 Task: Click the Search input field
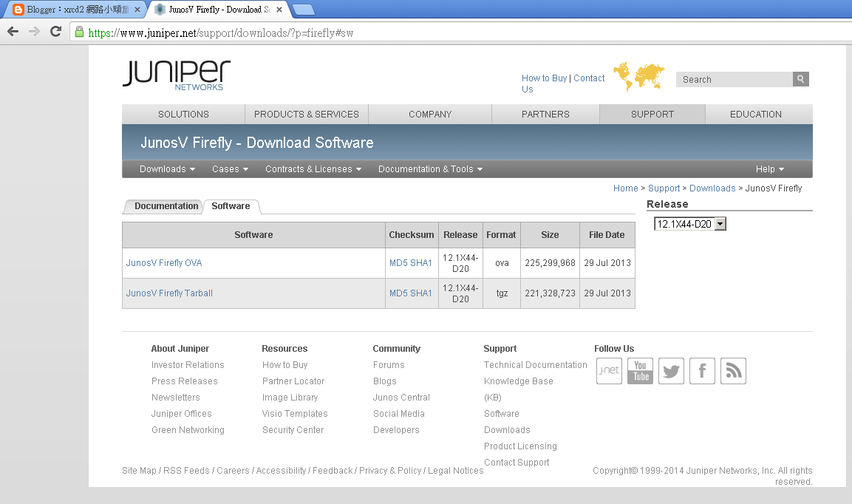pos(734,79)
